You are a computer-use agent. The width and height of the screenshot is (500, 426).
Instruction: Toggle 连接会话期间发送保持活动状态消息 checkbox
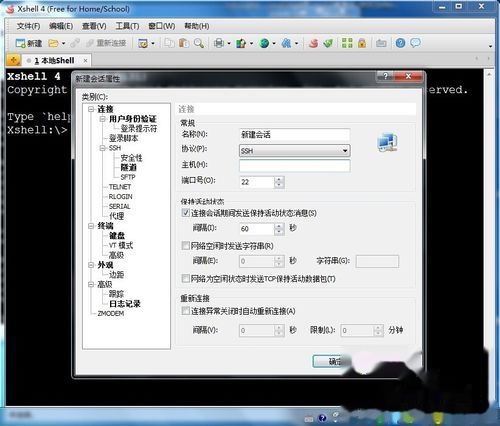(186, 213)
